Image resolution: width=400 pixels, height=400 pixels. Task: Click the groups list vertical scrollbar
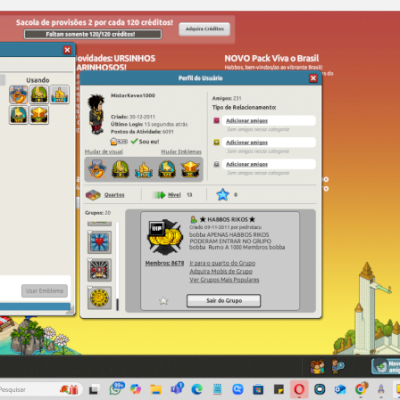(x=117, y=266)
